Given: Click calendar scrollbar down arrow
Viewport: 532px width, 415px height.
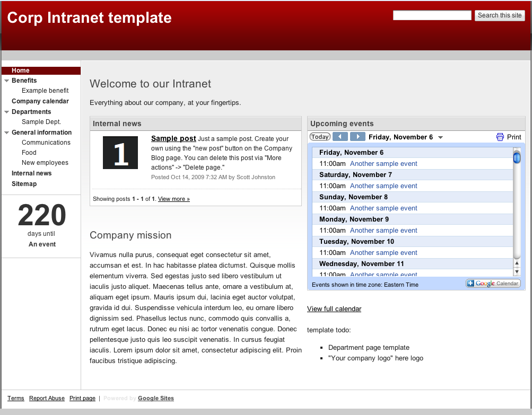Looking at the screenshot, I should click(x=517, y=271).
